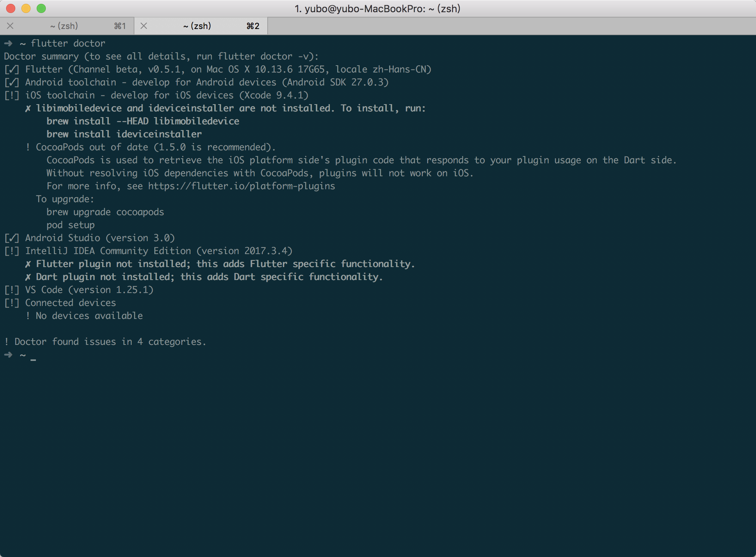
Task: Click the libimobiledevice not installed error line
Action: click(225, 108)
